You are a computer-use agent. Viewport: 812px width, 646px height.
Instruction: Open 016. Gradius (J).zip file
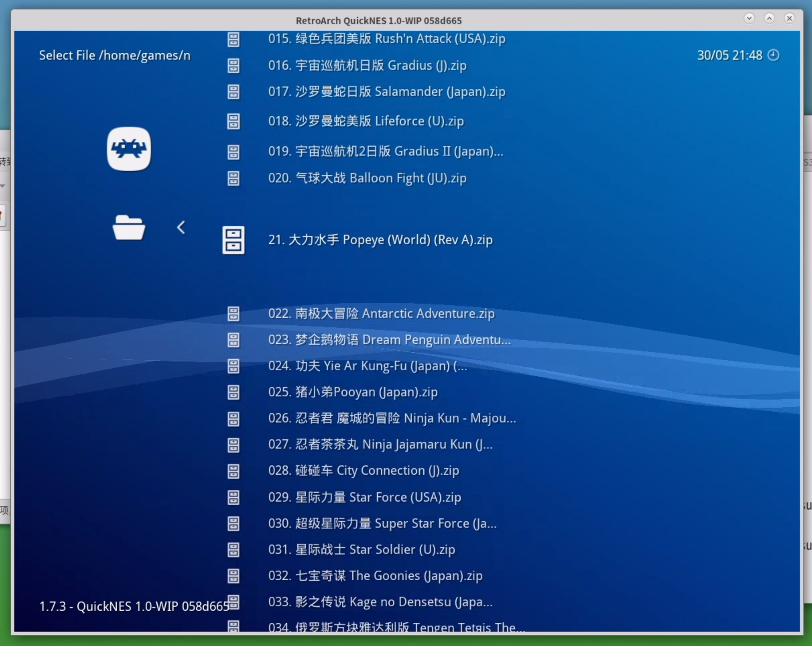[367, 66]
